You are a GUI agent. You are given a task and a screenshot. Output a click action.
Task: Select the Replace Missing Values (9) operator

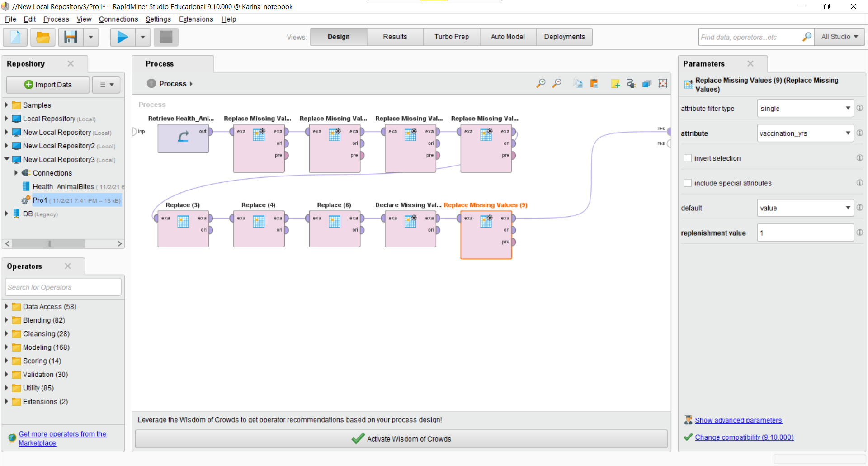click(x=486, y=235)
